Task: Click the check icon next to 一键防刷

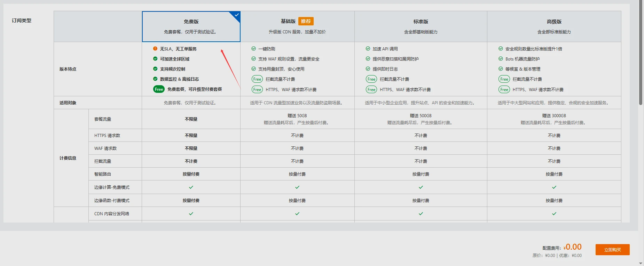Action: pos(254,49)
